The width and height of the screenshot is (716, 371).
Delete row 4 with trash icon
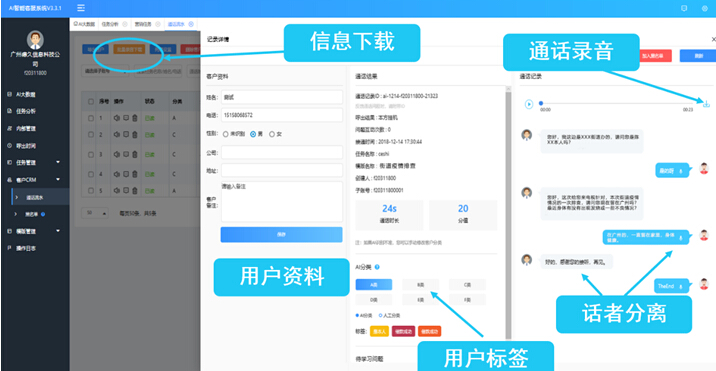point(134,174)
